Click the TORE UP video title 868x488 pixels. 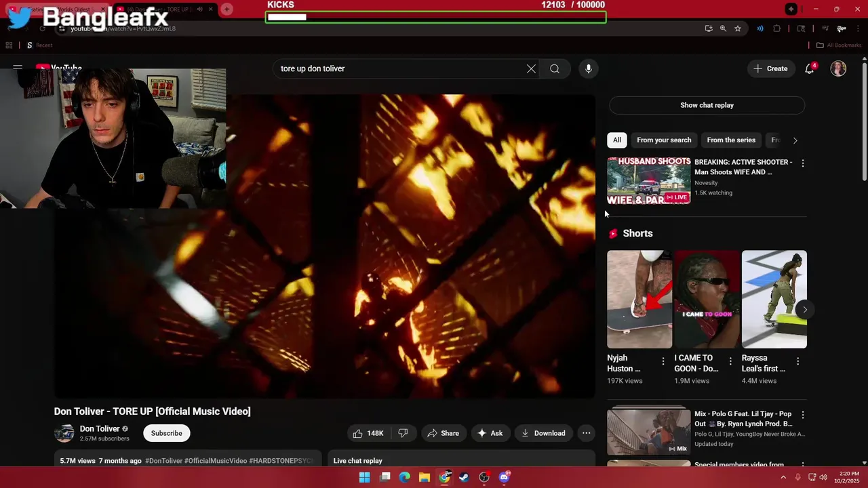[x=152, y=411]
